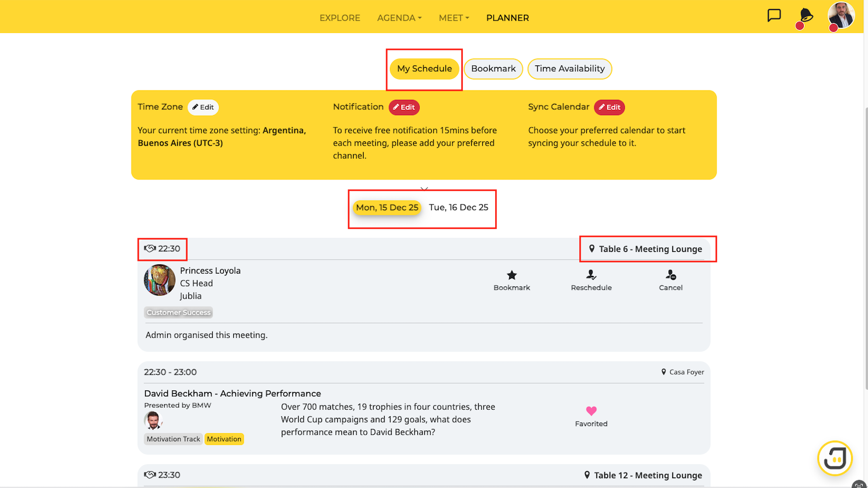Select Tue, 16 Dec 25 date

pos(458,207)
